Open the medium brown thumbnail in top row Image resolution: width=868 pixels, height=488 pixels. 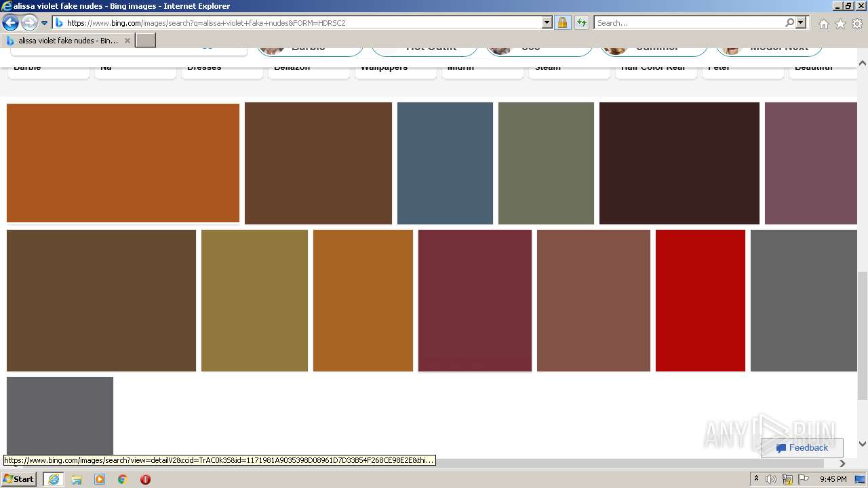coord(318,163)
